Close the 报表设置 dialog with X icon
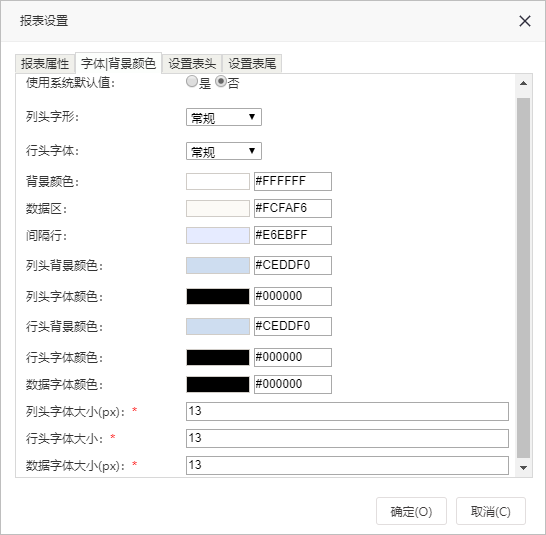 coord(525,21)
